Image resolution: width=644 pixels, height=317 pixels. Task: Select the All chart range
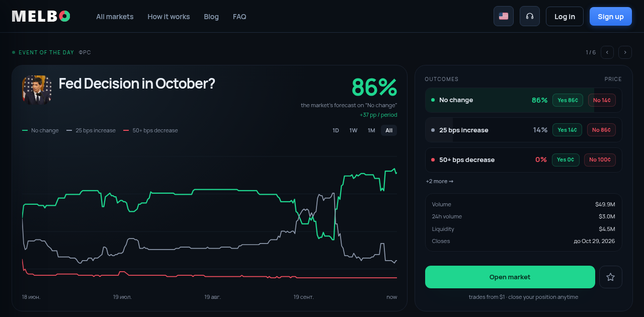coord(389,130)
